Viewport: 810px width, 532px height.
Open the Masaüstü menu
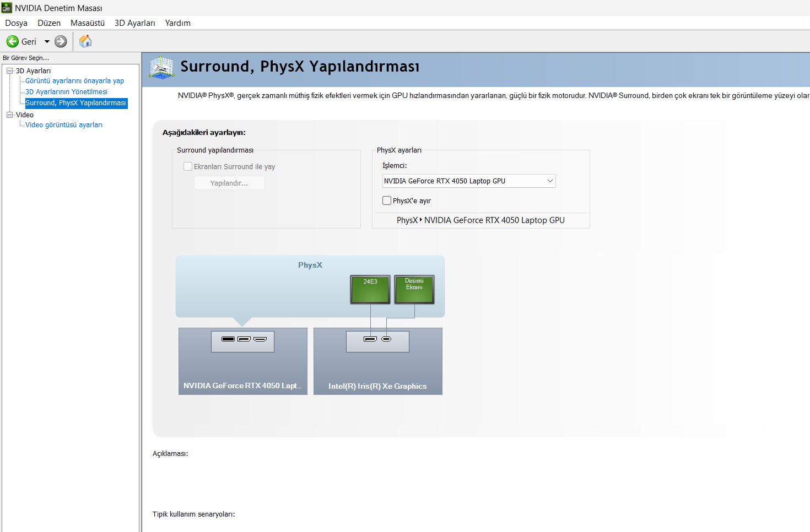coord(88,23)
